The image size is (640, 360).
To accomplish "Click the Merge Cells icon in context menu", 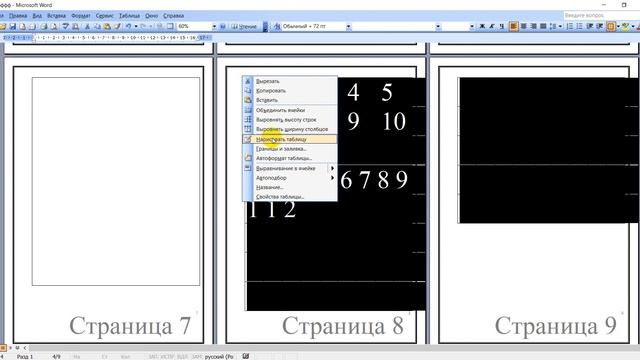I will [248, 110].
